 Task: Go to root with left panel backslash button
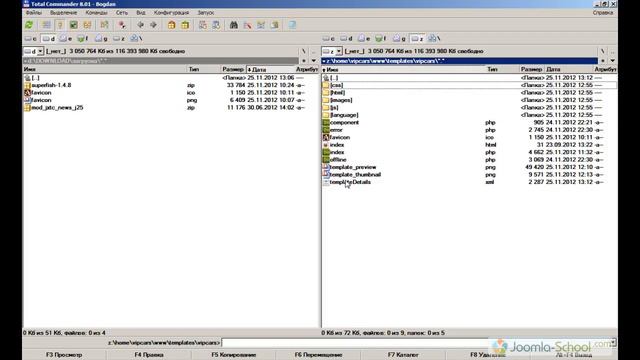304,51
